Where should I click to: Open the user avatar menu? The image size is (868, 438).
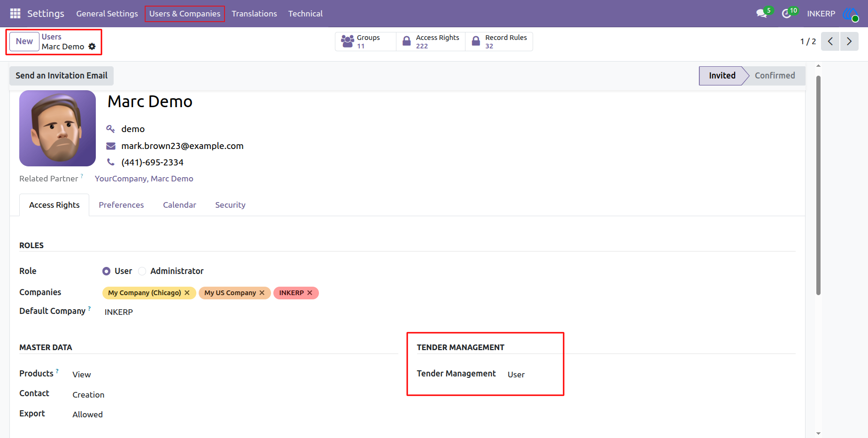851,14
